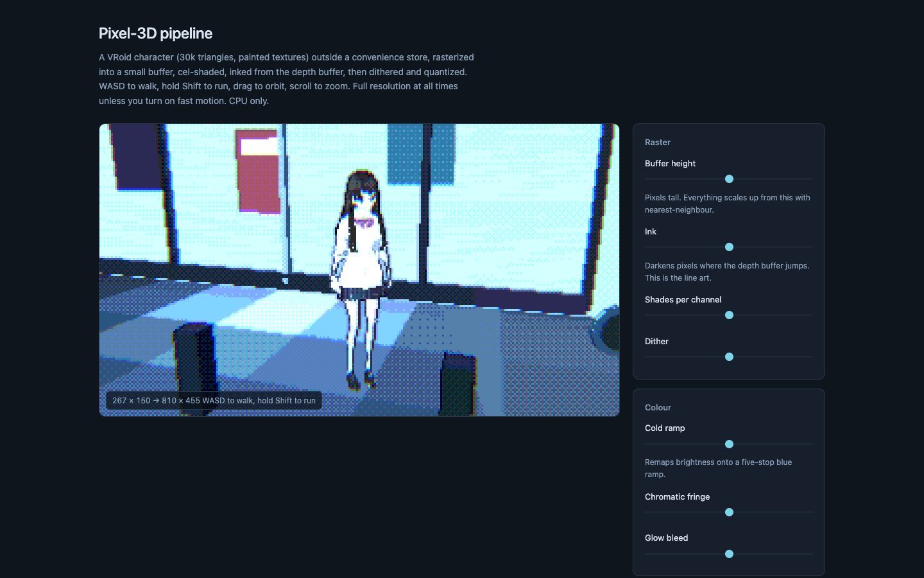The height and width of the screenshot is (578, 924).
Task: Click the 'Cold ramp' label
Action: coord(665,428)
